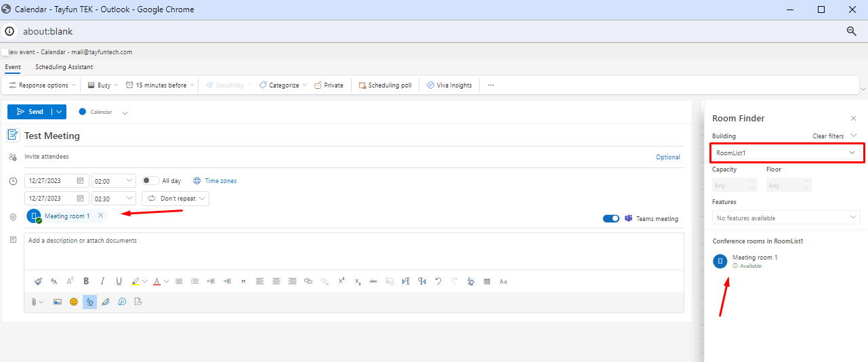This screenshot has height=362, width=868.
Task: Click the Bold formatting icon
Action: (x=86, y=281)
